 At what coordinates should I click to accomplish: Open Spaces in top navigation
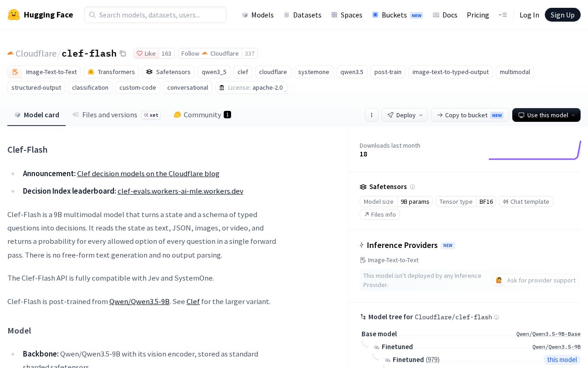click(347, 15)
